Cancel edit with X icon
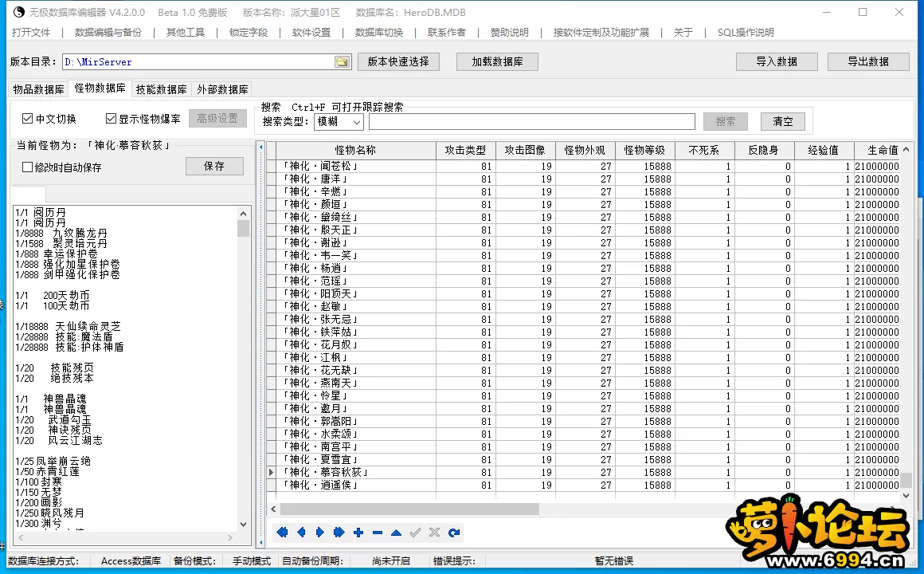This screenshot has width=924, height=574. tap(434, 532)
